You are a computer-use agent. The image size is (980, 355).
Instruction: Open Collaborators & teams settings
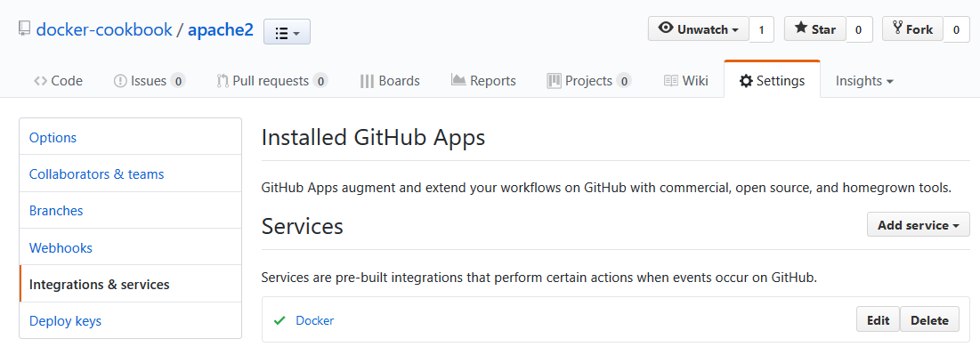click(x=131, y=173)
